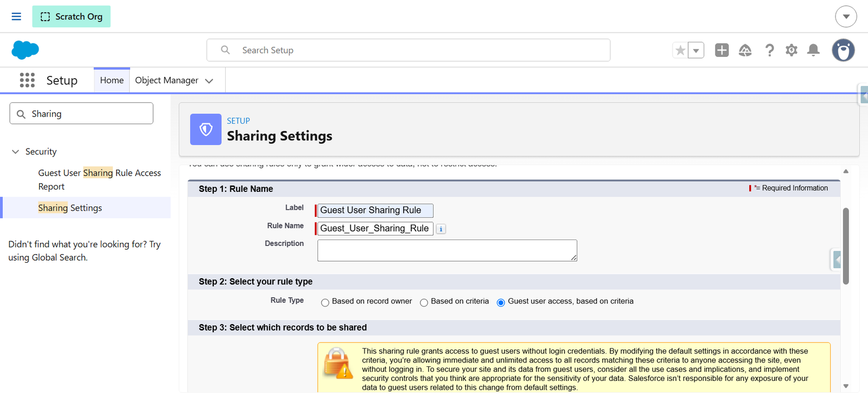Click the Rule Name text field
This screenshot has width=868, height=401.
375,229
